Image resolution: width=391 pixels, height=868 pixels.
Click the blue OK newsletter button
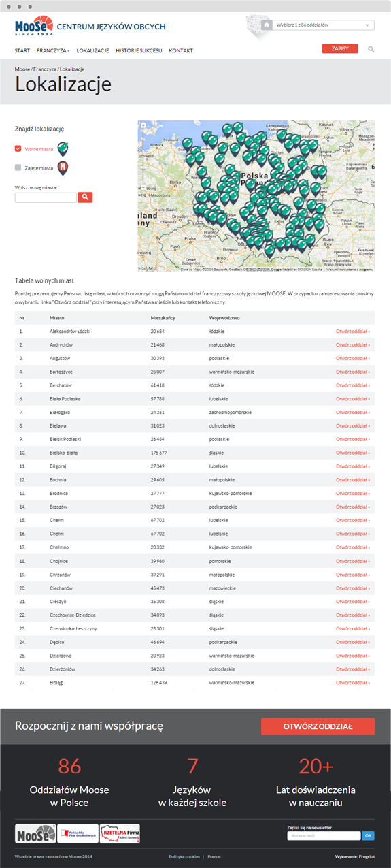pyautogui.click(x=368, y=836)
